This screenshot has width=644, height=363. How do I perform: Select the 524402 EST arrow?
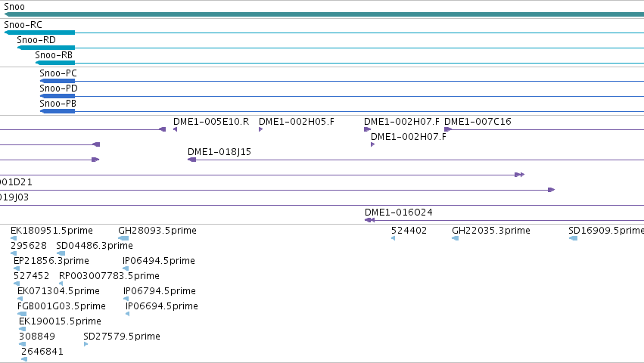coord(393,238)
